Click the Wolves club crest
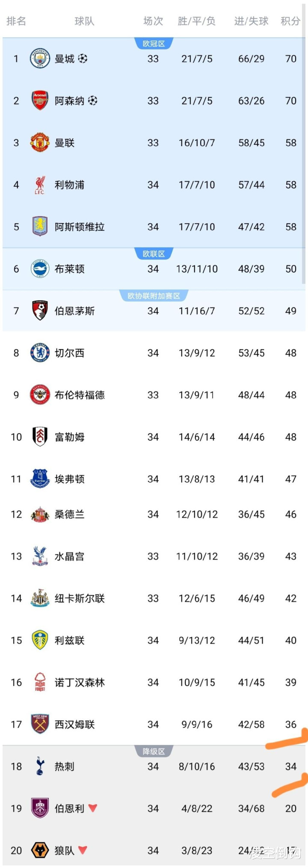The width and height of the screenshot is (308, 868). pyautogui.click(x=40, y=850)
